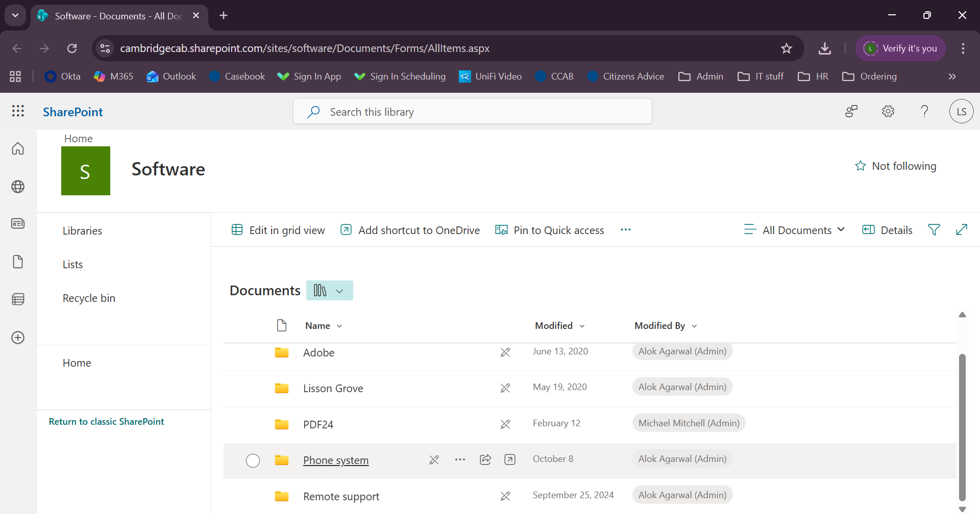Viewport: 980px width, 514px height.
Task: Open the Documents library switcher dropdown
Action: coord(329,291)
